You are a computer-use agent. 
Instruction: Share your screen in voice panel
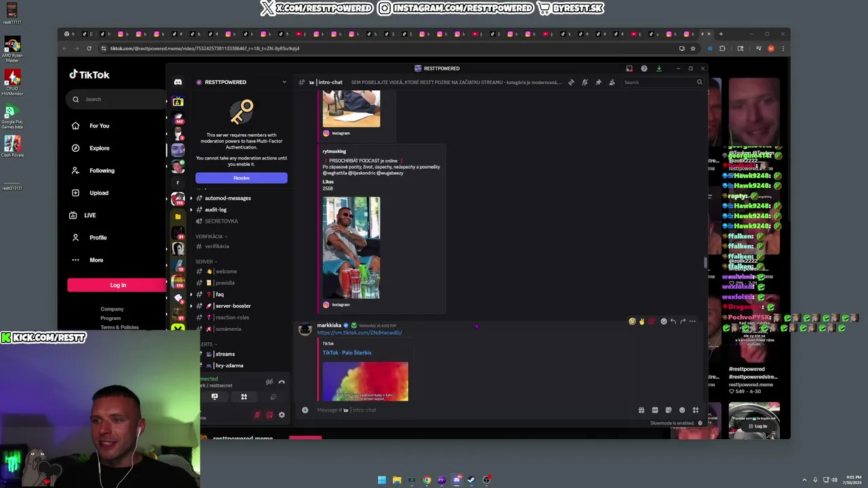click(x=214, y=396)
